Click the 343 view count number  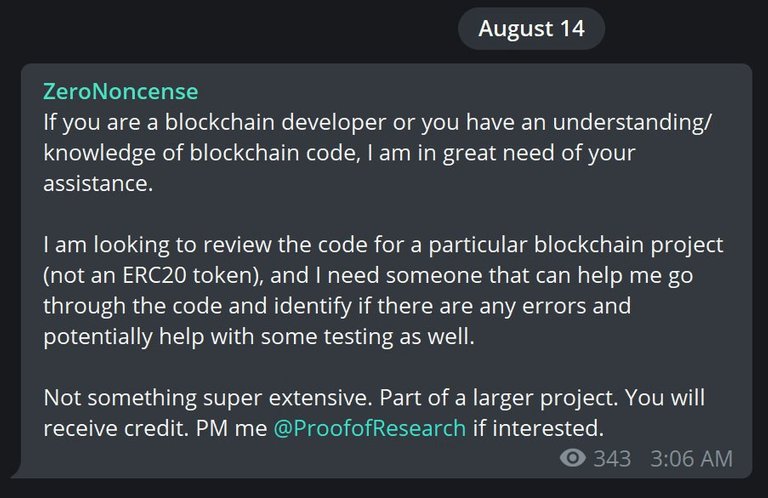coord(612,458)
